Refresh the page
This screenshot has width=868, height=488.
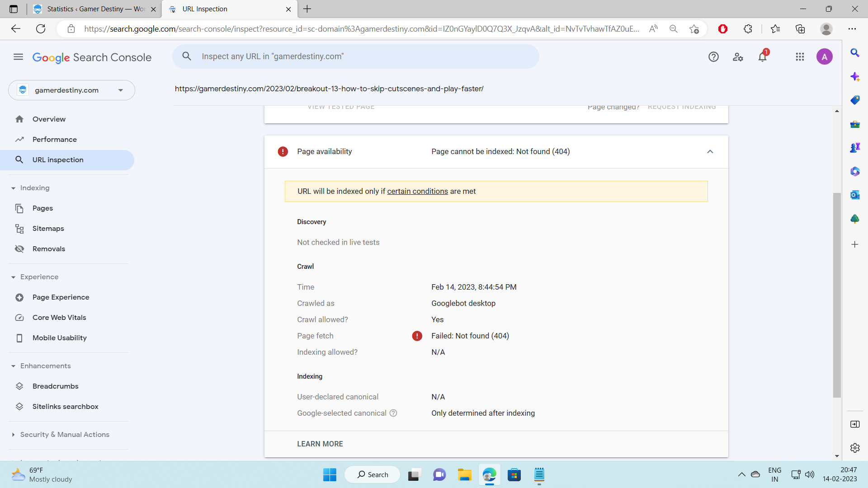tap(41, 29)
